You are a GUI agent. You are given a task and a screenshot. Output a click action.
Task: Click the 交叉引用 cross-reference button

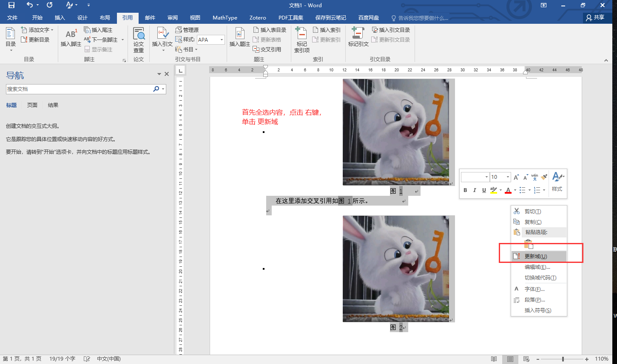tap(267, 49)
